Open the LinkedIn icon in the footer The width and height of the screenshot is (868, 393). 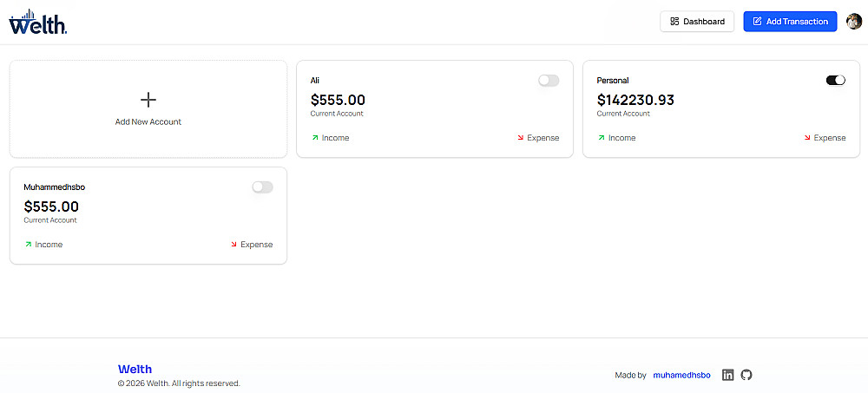click(728, 375)
